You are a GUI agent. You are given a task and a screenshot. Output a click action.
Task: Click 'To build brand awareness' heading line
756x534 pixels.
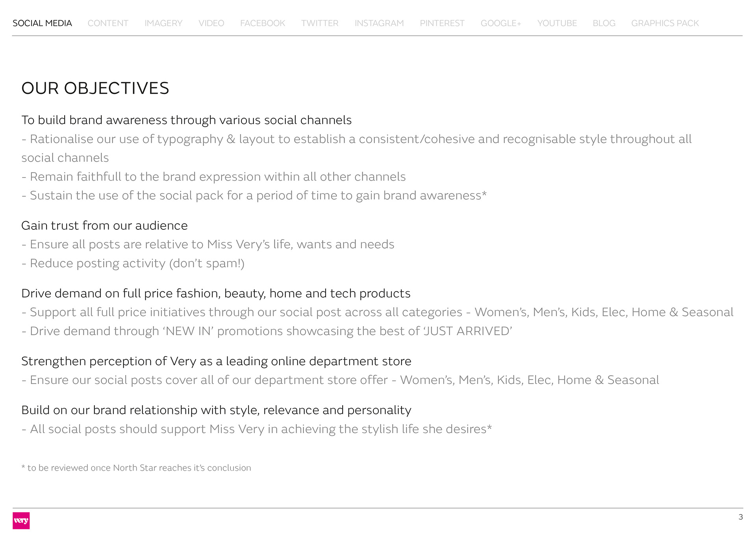pyautogui.click(x=186, y=120)
